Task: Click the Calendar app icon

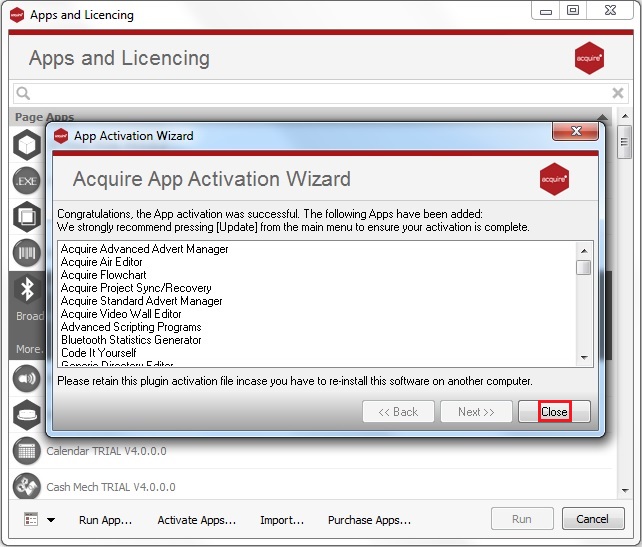Action: [27, 451]
